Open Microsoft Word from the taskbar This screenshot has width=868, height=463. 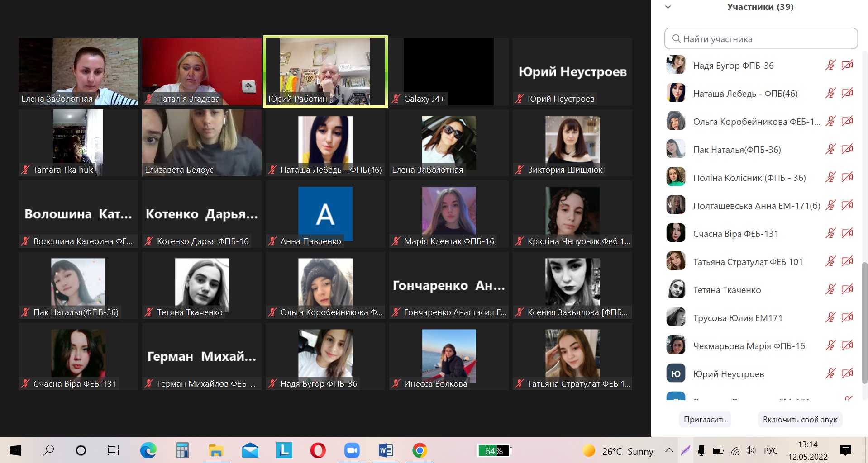[386, 450]
